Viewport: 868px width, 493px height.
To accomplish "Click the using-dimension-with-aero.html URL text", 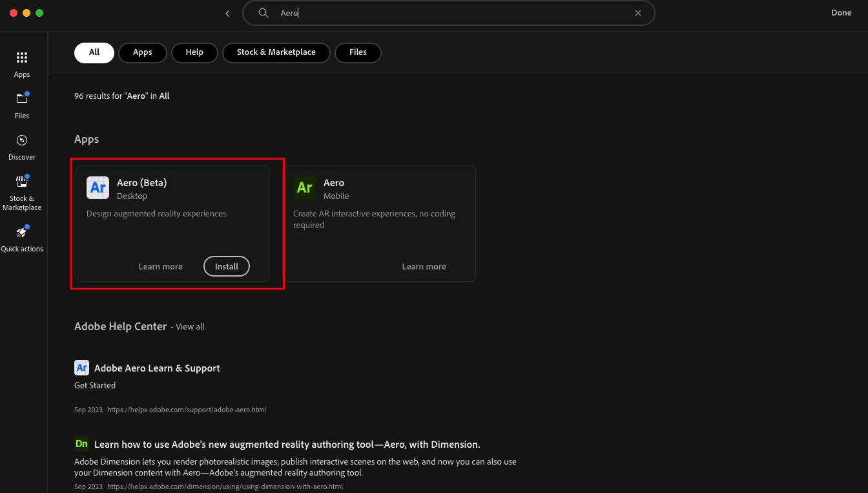I will click(225, 487).
